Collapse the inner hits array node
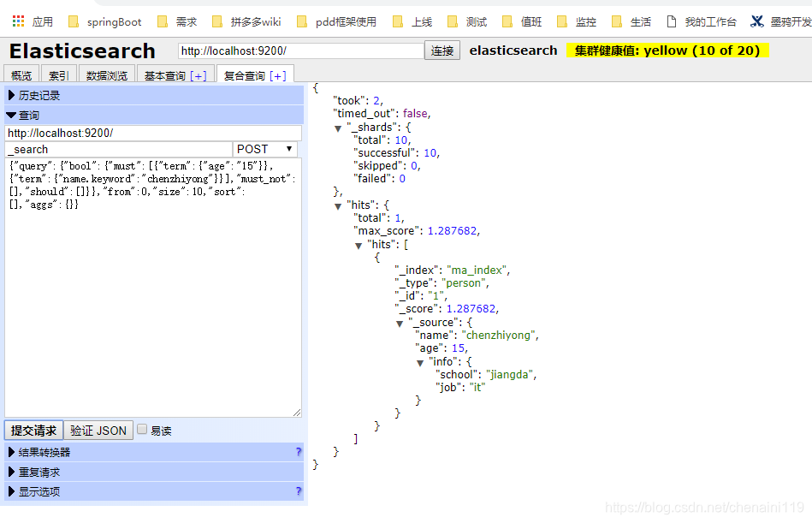 [359, 246]
